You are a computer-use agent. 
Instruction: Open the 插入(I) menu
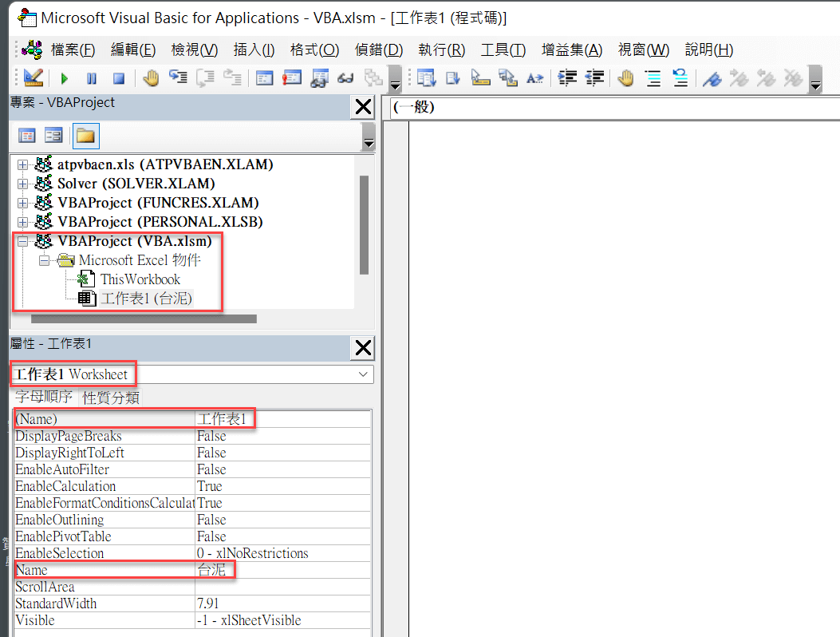tap(254, 49)
